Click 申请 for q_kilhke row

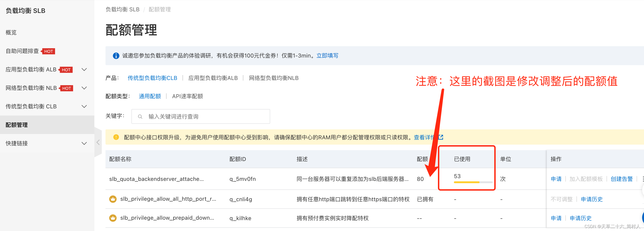click(x=556, y=218)
